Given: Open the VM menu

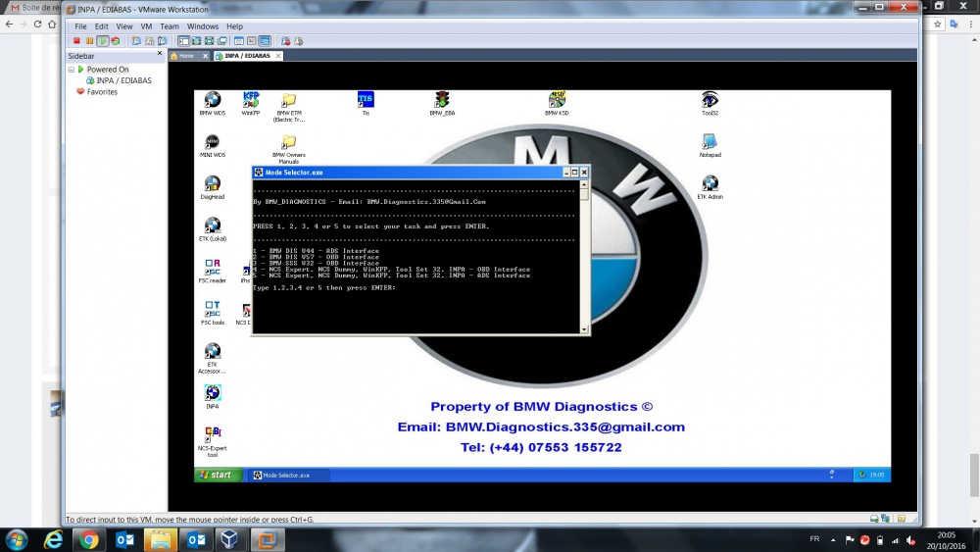Looking at the screenshot, I should point(146,26).
